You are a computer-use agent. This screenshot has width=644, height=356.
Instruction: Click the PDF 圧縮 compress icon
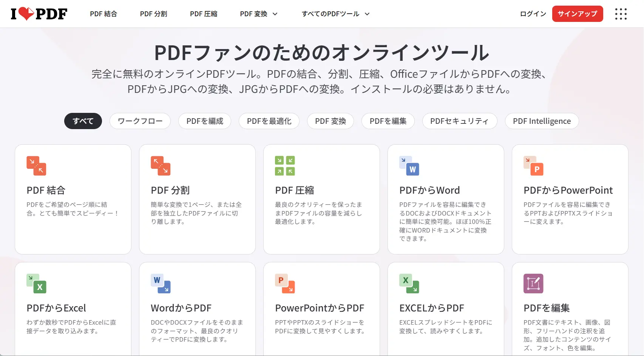coord(285,166)
